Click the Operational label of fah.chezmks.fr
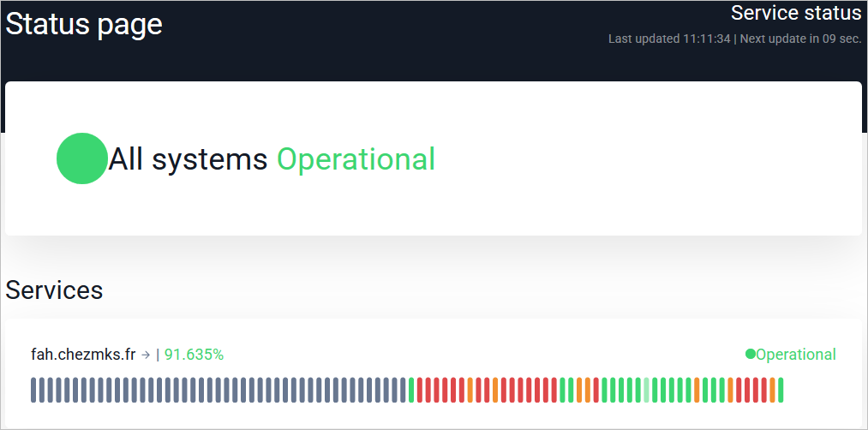This screenshot has width=868, height=430. click(795, 355)
